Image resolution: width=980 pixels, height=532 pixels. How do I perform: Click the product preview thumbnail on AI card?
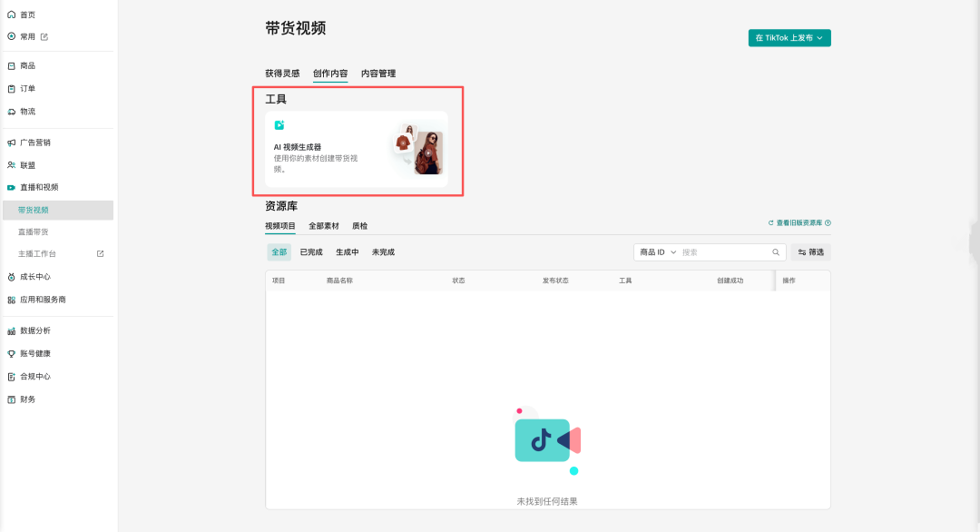point(419,149)
